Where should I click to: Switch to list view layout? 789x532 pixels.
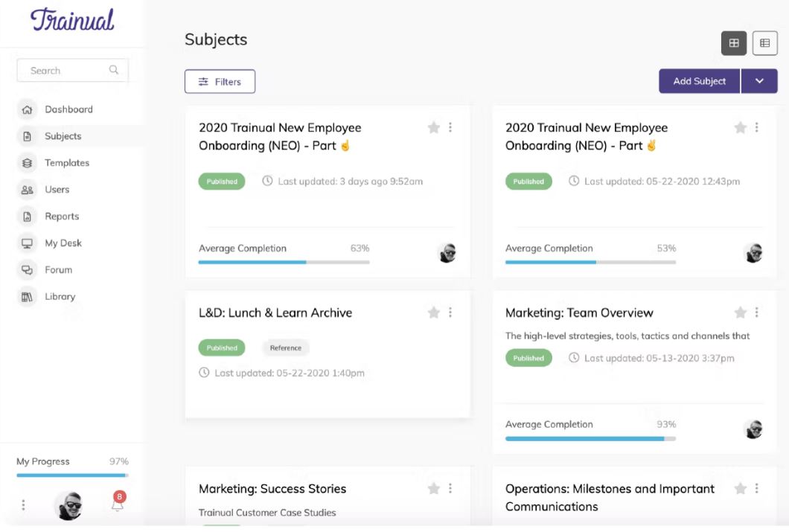[x=764, y=43]
